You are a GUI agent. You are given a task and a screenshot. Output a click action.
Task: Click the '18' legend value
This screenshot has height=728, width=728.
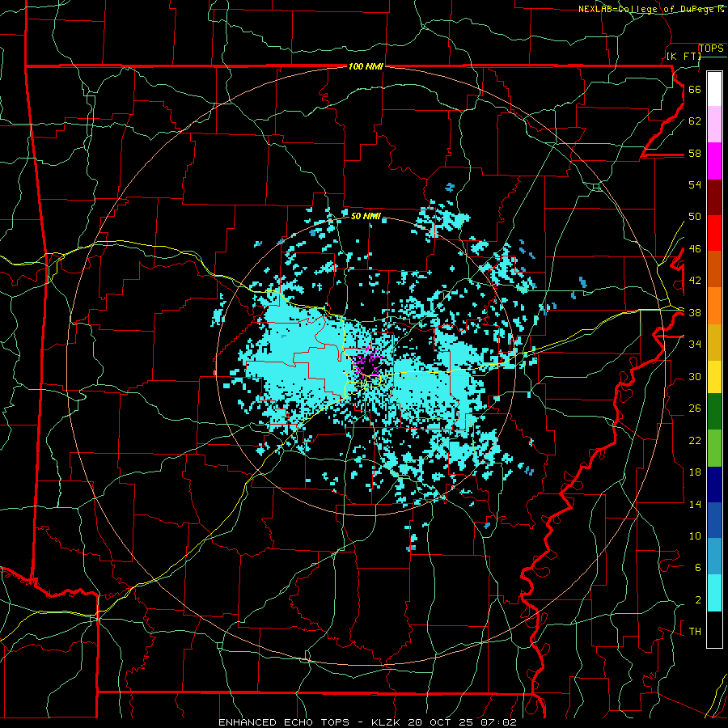coord(695,472)
